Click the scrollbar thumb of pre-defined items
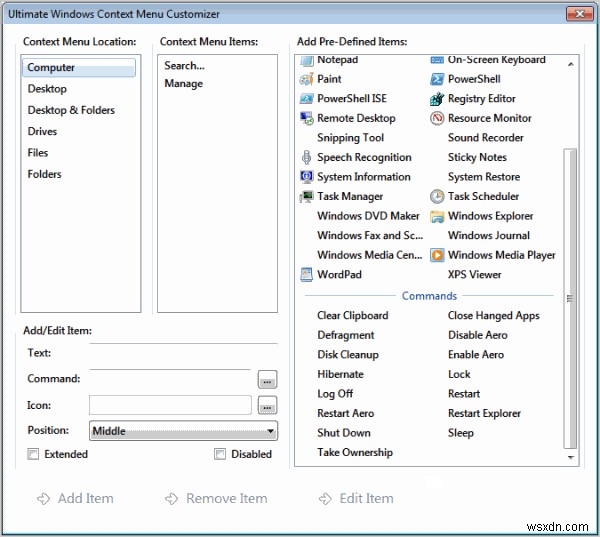Viewport: 600px width, 537px height. [570, 299]
